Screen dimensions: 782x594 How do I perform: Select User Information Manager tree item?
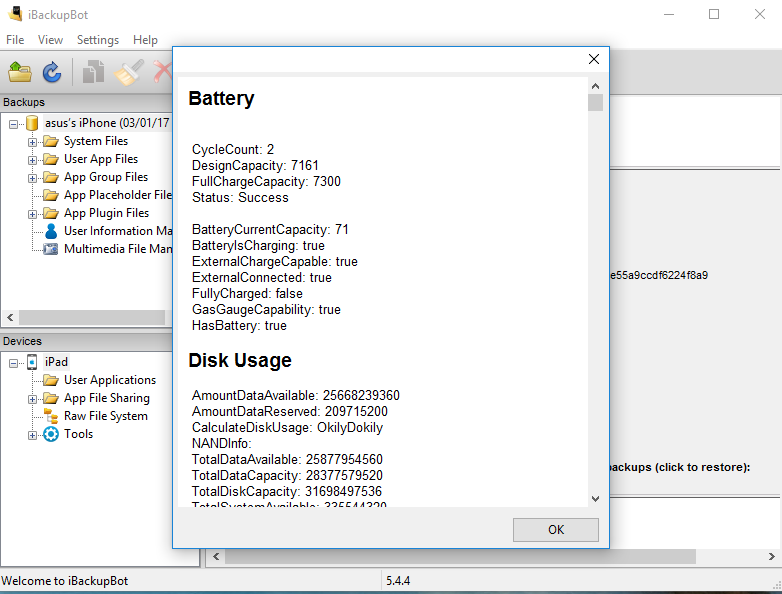[118, 231]
